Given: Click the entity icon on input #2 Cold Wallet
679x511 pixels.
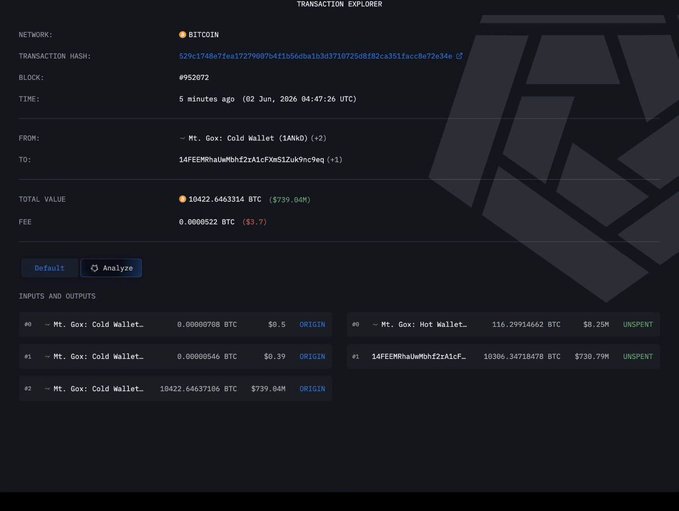Looking at the screenshot, I should 47,389.
